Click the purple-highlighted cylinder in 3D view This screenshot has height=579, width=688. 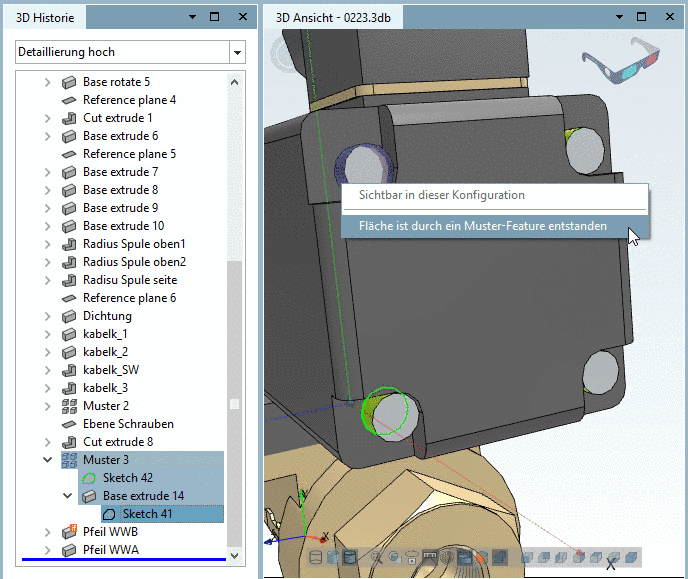click(364, 166)
